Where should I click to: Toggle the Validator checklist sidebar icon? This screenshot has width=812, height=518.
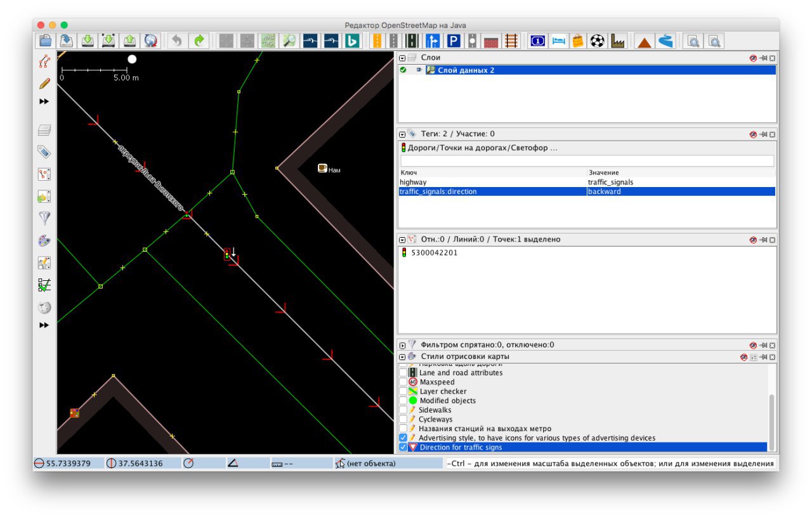[x=44, y=285]
